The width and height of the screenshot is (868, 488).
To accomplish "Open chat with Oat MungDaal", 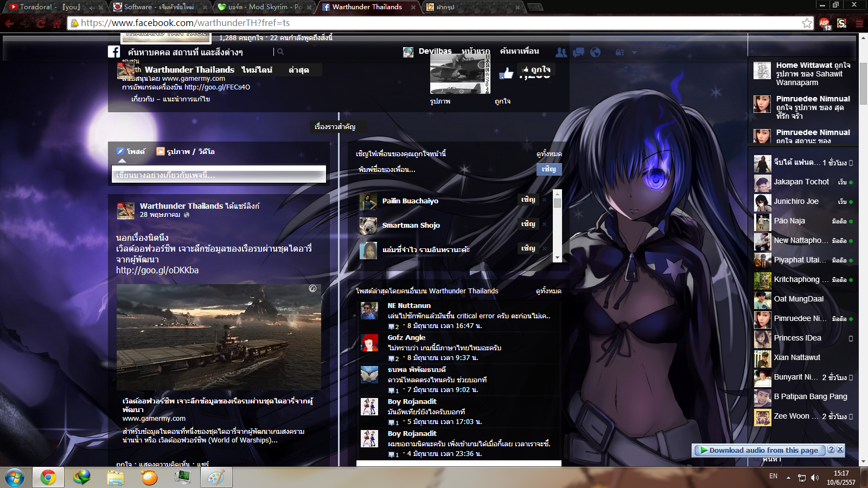I will point(803,299).
